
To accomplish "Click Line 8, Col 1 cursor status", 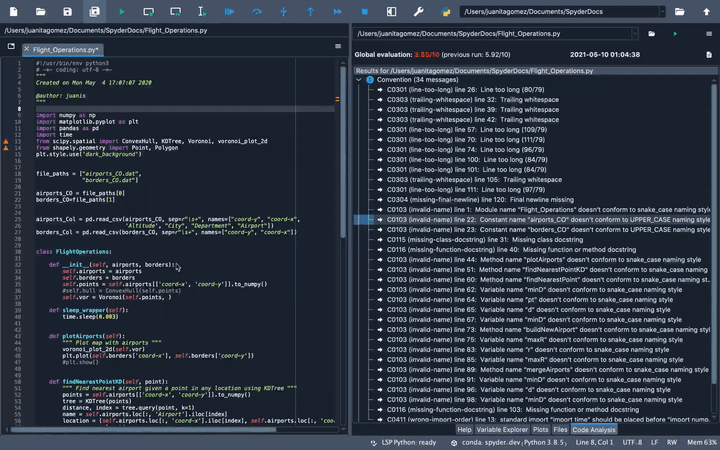I will 594,443.
